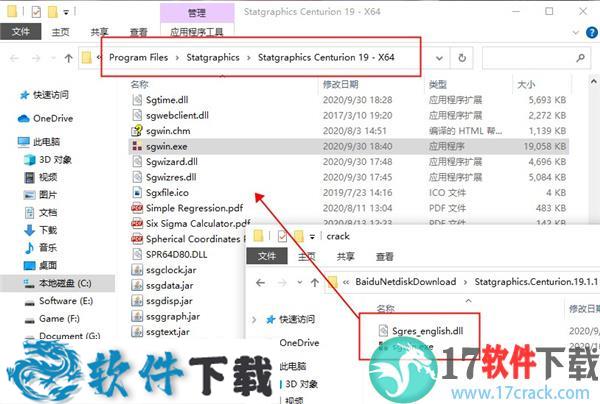The image size is (600, 404).
Task: Click into the main window search box
Action: pyautogui.click(x=536, y=58)
